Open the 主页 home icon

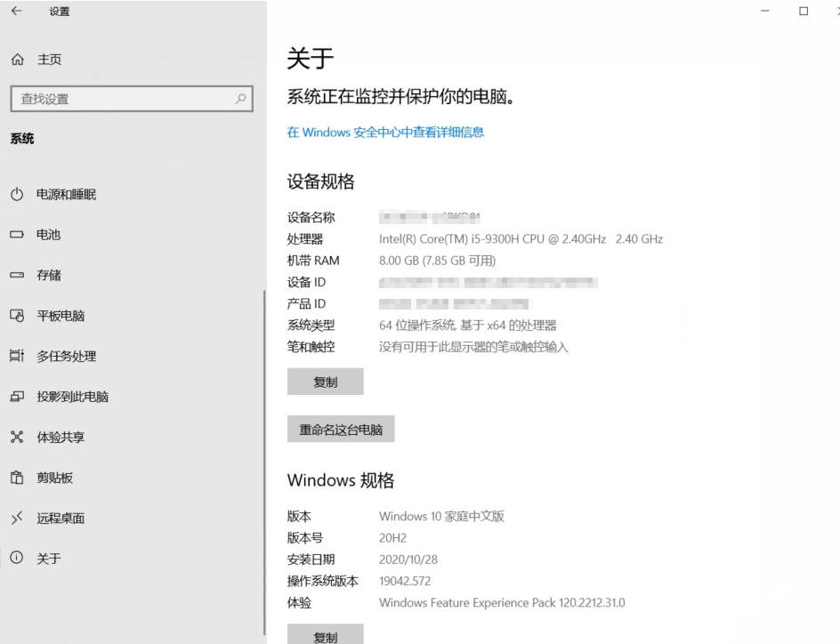(18, 60)
